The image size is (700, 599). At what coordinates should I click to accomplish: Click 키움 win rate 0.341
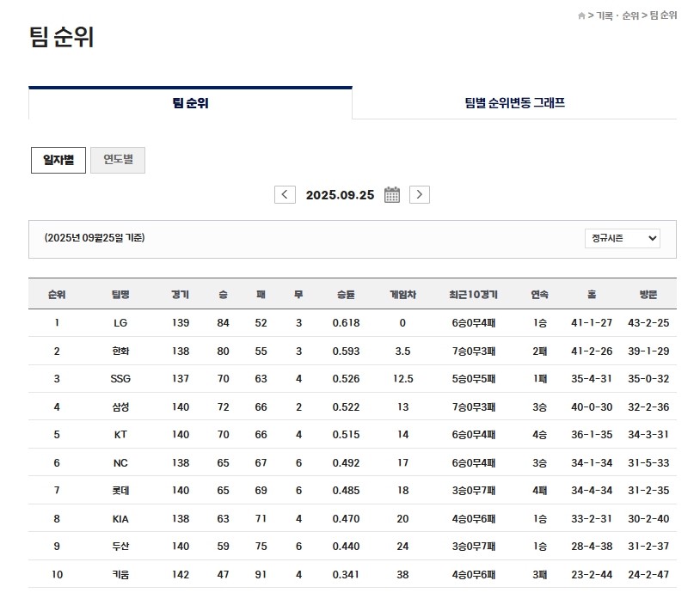pyautogui.click(x=346, y=574)
